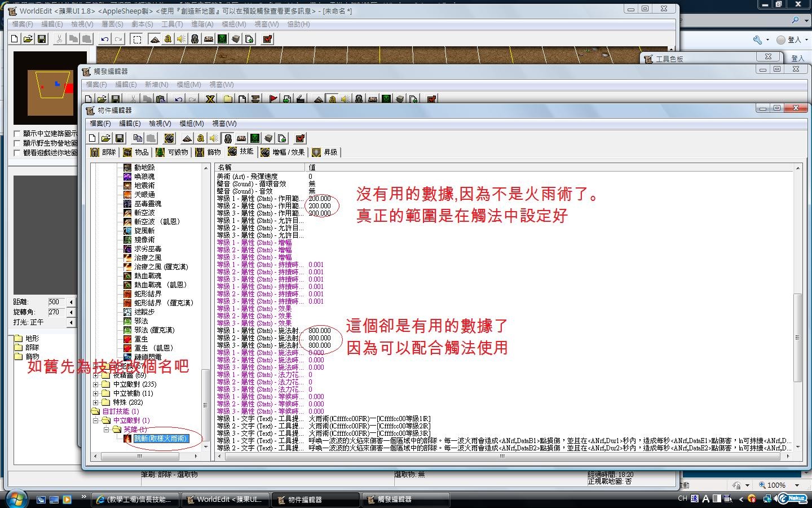Toggle 顯示中立建築圖示 checkbox in WorldEdit
The width and height of the screenshot is (812, 508).
[x=17, y=134]
